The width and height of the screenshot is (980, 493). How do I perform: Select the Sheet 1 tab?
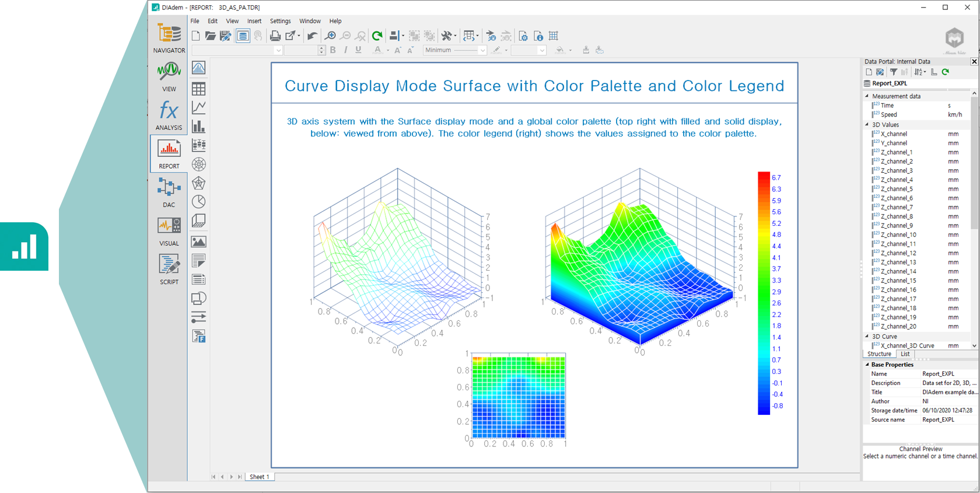[260, 477]
